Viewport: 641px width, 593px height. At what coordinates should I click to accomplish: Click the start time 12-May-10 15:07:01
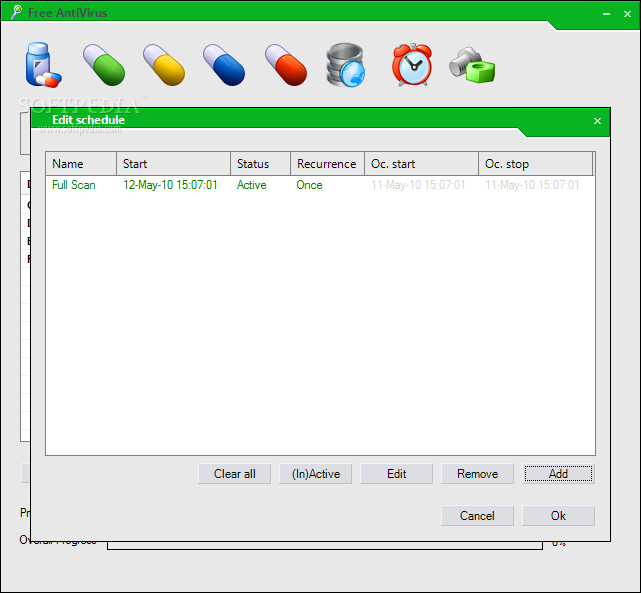[170, 185]
